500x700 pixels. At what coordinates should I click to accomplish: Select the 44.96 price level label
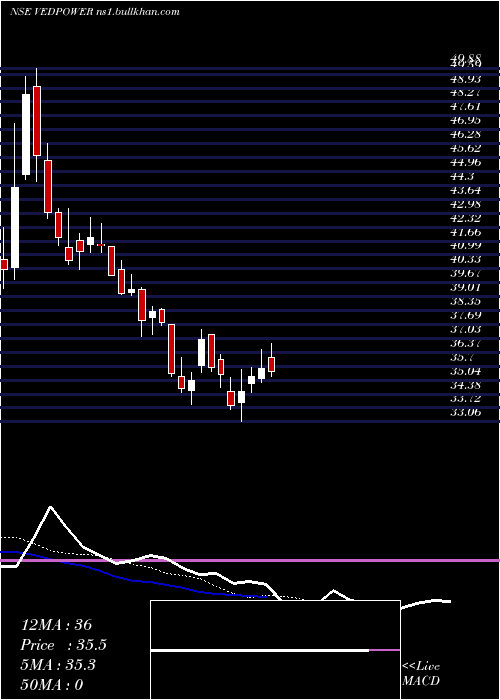coord(466,162)
